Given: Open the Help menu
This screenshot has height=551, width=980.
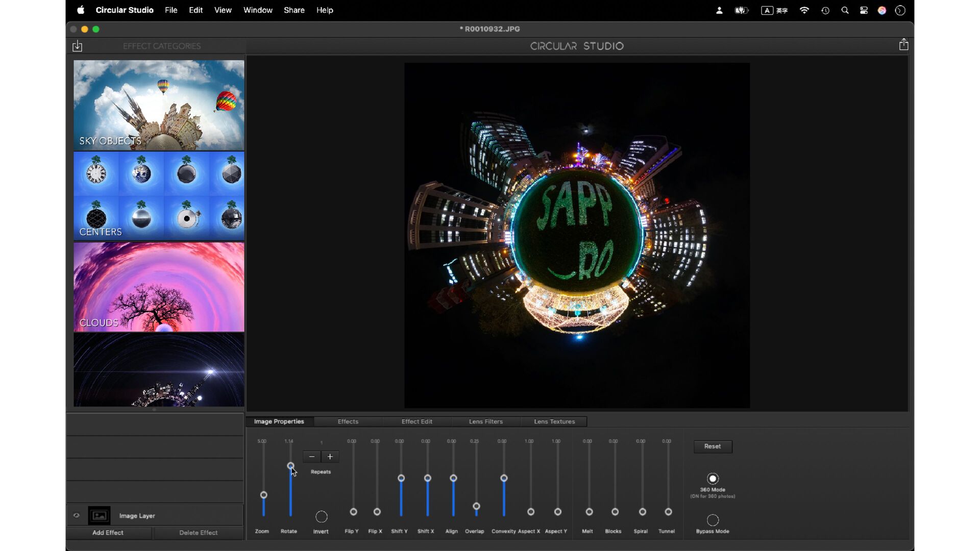Looking at the screenshot, I should point(325,10).
